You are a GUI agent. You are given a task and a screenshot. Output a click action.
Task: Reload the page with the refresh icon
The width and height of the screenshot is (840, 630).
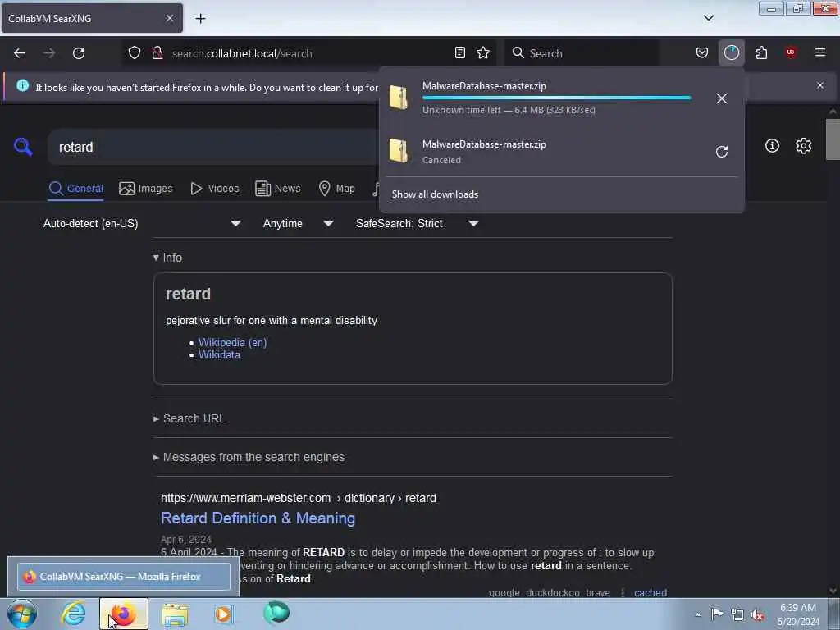(79, 53)
